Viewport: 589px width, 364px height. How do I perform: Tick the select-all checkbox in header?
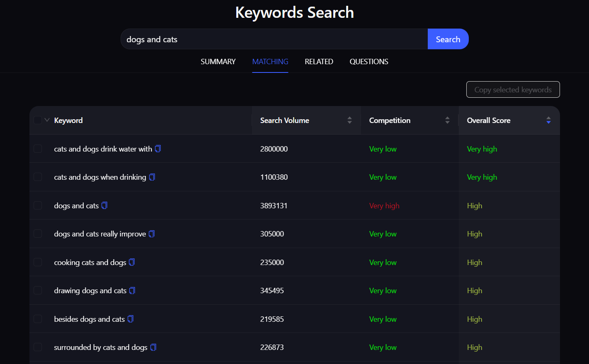click(x=38, y=120)
